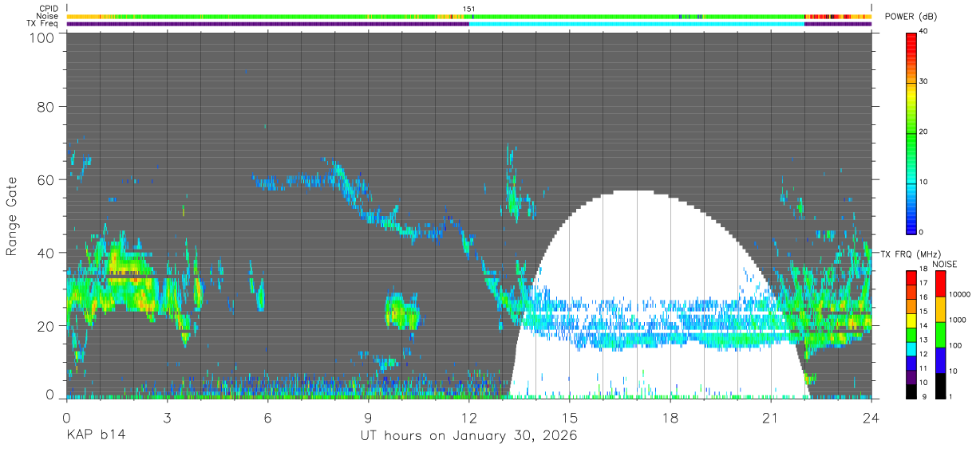Click the purple swatch in the TX frequency legend

911,376
